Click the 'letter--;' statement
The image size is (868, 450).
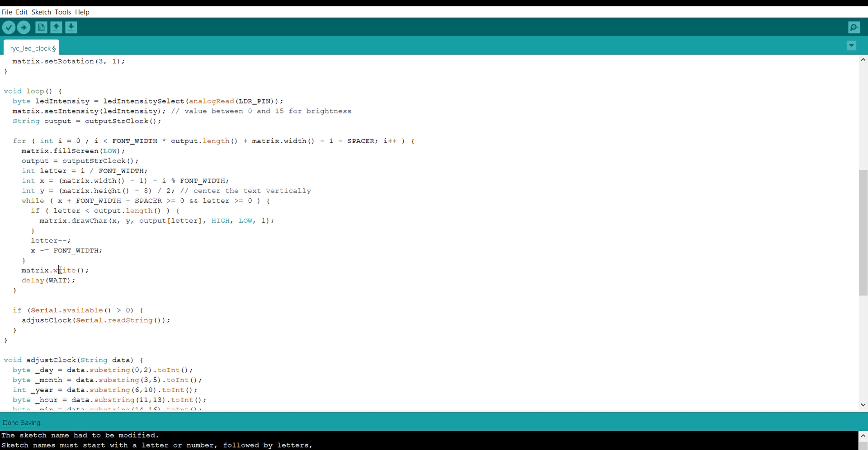(x=51, y=240)
